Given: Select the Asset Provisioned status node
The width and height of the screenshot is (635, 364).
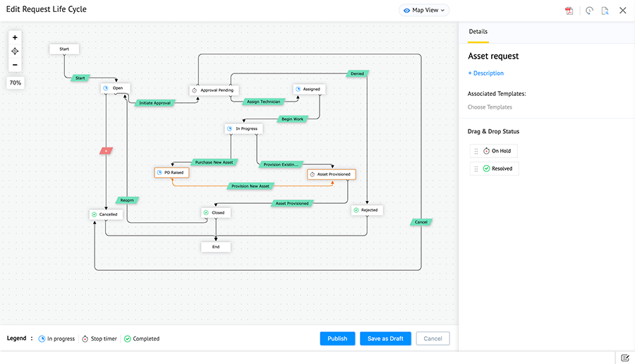Looking at the screenshot, I should 332,174.
